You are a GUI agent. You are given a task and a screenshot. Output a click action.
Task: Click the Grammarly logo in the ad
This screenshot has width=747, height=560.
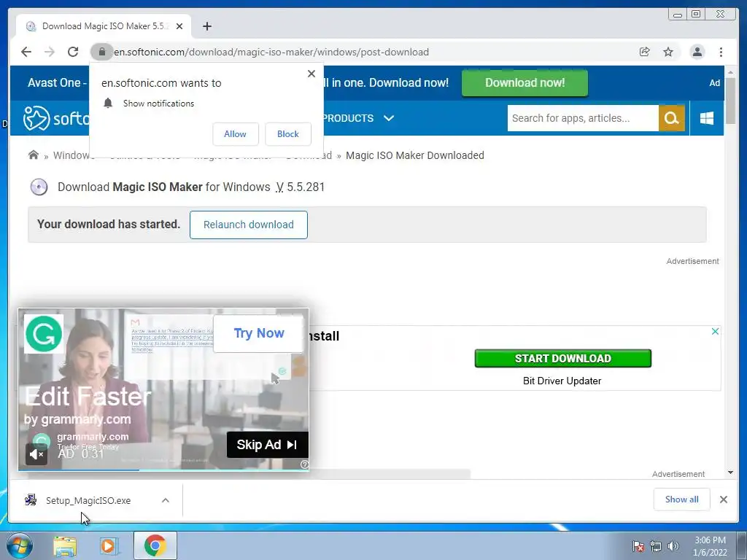pos(43,334)
